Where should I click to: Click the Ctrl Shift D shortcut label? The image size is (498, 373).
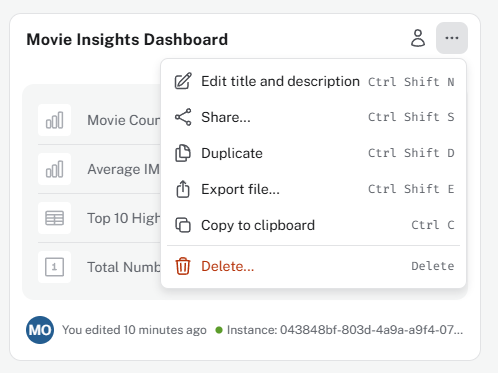[x=411, y=153]
